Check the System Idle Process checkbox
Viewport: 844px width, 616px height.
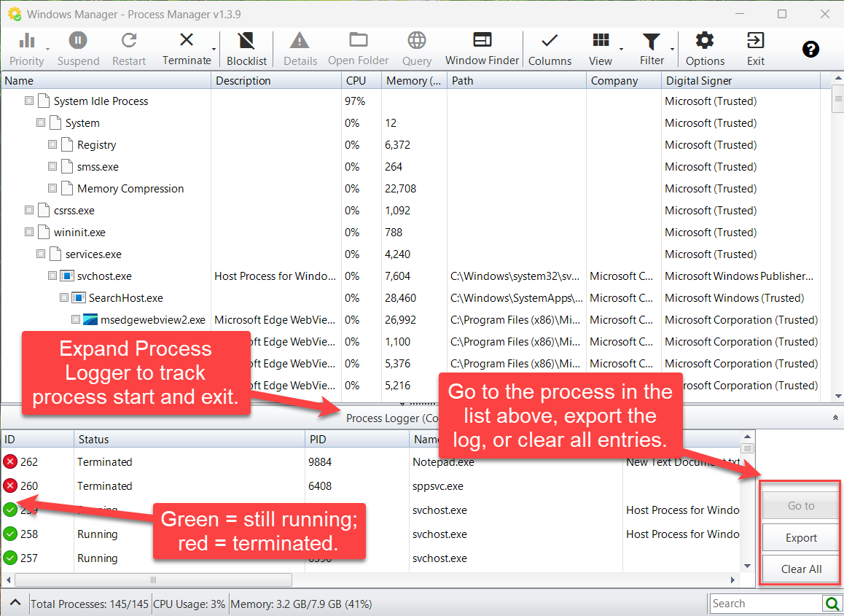point(29,101)
